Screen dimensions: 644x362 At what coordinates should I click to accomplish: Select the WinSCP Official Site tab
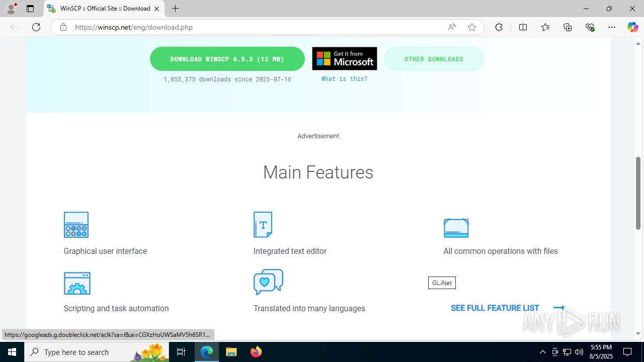pos(104,9)
